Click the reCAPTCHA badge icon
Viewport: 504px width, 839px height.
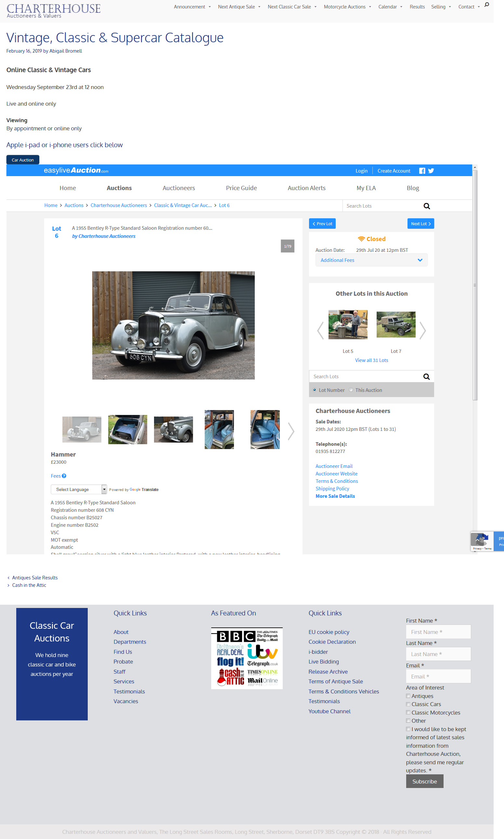pos(482,541)
